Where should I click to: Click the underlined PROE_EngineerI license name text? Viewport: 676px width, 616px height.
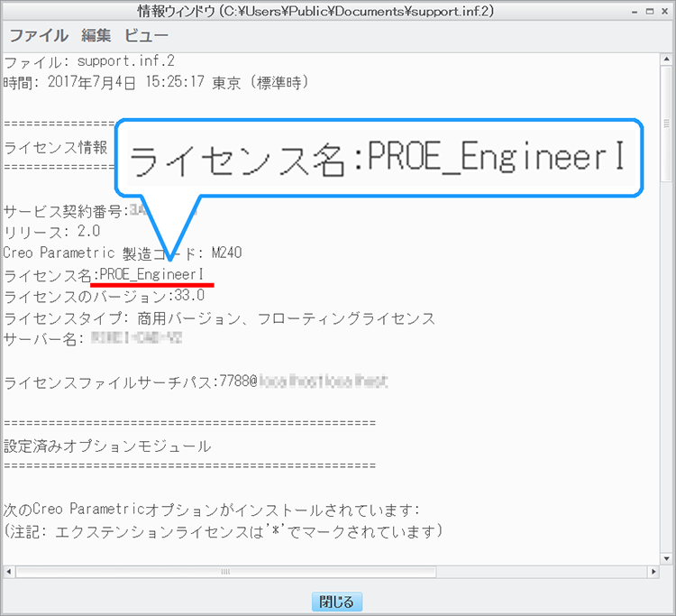tap(157, 273)
